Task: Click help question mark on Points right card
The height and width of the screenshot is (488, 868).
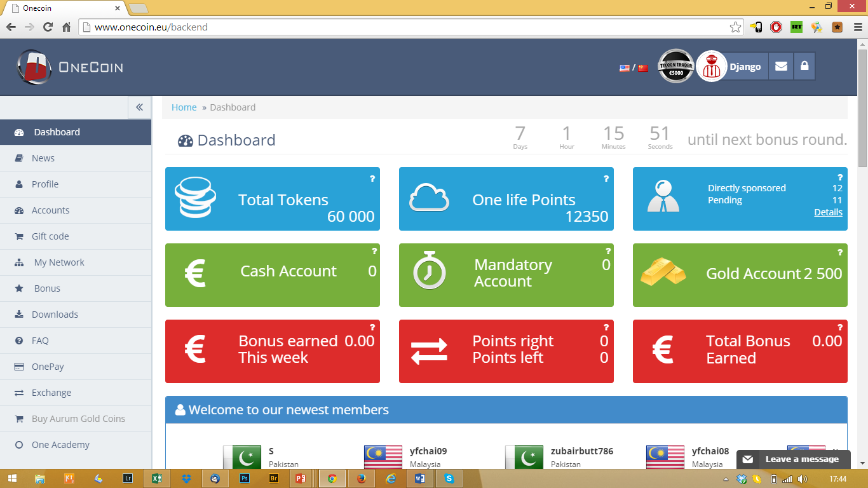Action: pos(606,328)
